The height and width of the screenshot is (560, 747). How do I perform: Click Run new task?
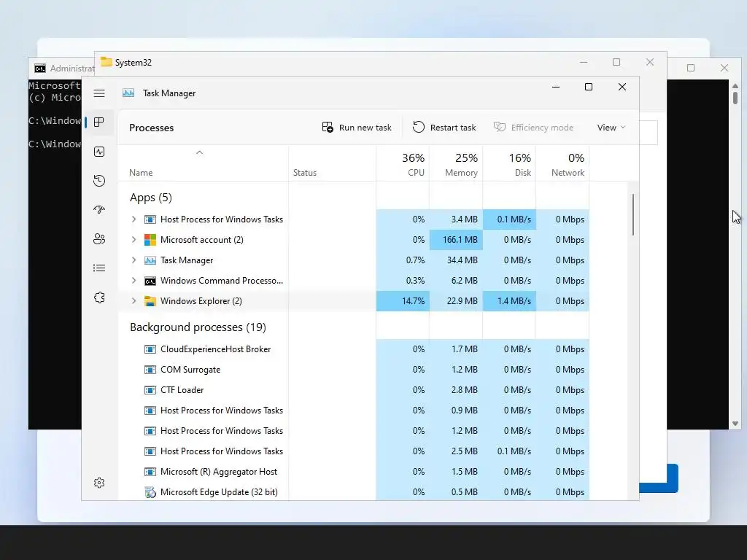pyautogui.click(x=357, y=128)
